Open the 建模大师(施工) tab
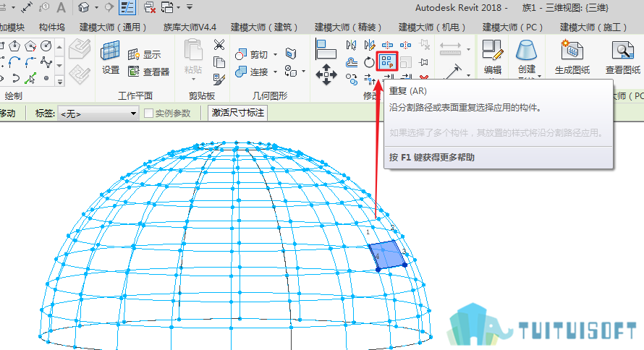 click(593, 27)
